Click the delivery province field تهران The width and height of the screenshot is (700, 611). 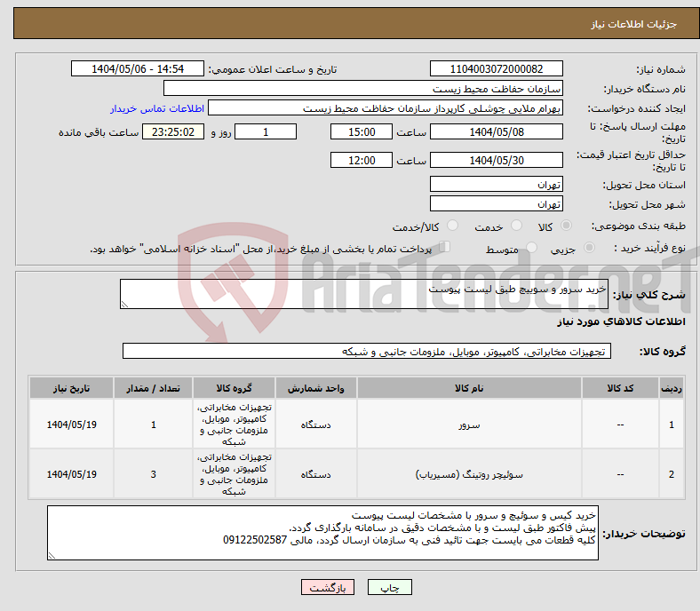click(496, 184)
